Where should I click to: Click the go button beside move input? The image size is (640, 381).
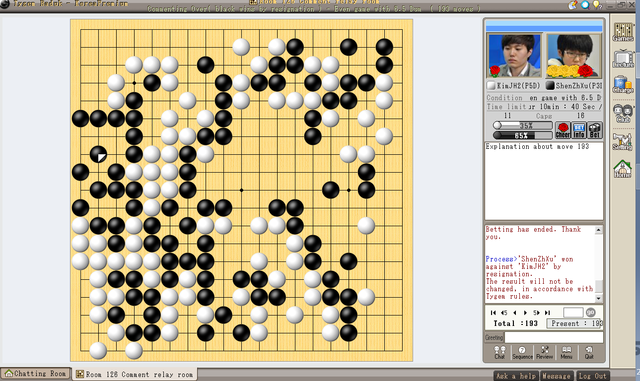(591, 312)
